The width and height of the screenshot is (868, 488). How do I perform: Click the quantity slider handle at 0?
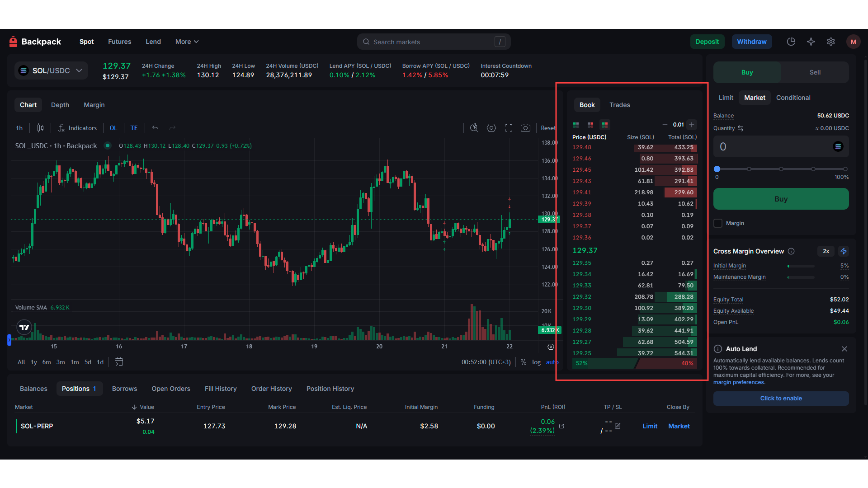coord(717,169)
